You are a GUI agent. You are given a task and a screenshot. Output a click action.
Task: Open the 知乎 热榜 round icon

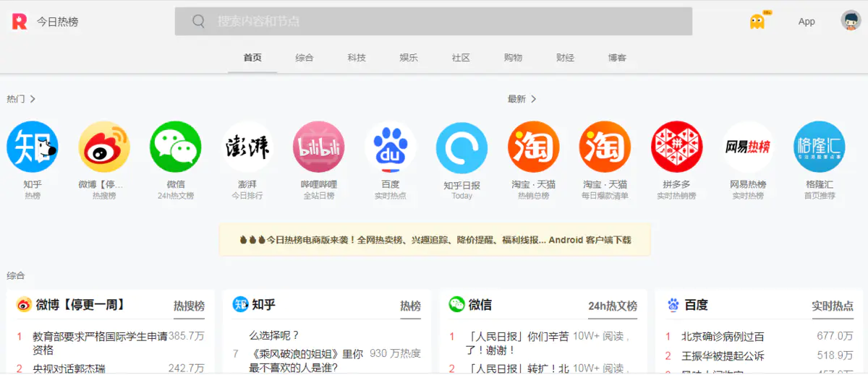(x=33, y=147)
